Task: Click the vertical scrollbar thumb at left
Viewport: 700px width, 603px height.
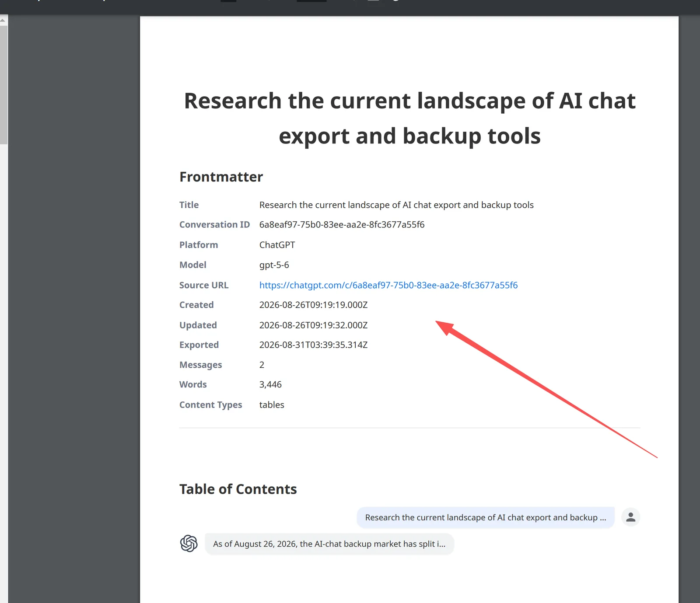Action: coord(3,85)
